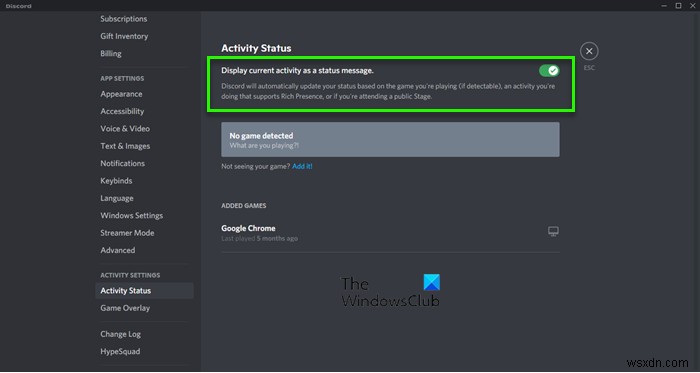Open Advanced settings

tap(117, 250)
